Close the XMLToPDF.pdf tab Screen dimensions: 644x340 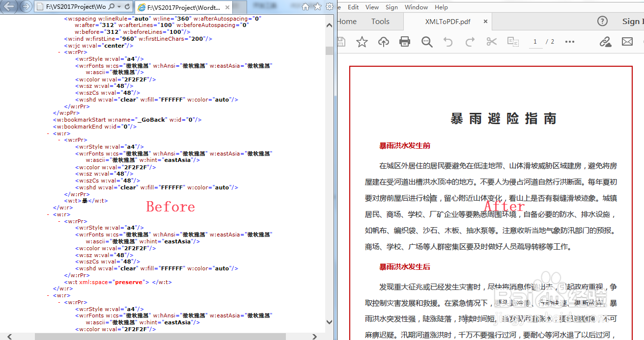(485, 22)
